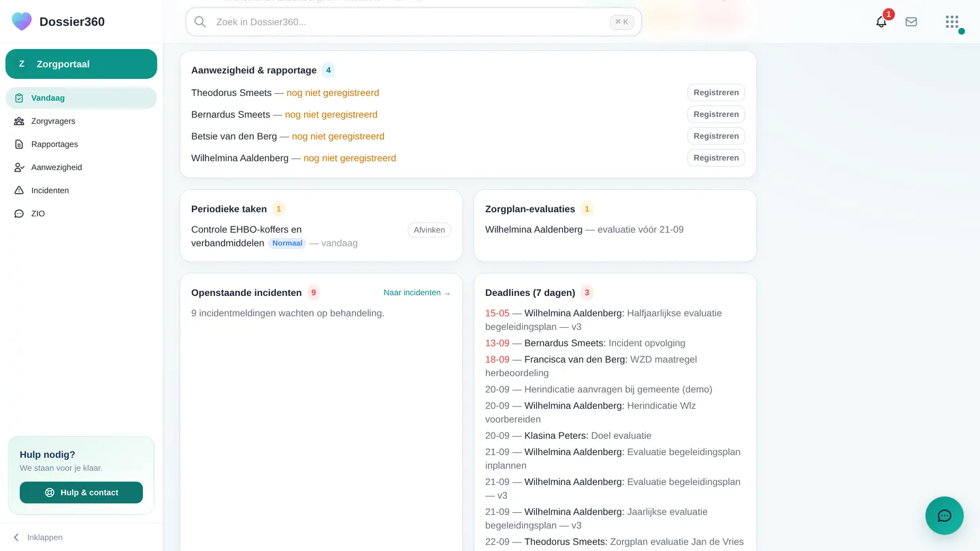
Task: Open the chat bubble widget
Action: coord(945,516)
